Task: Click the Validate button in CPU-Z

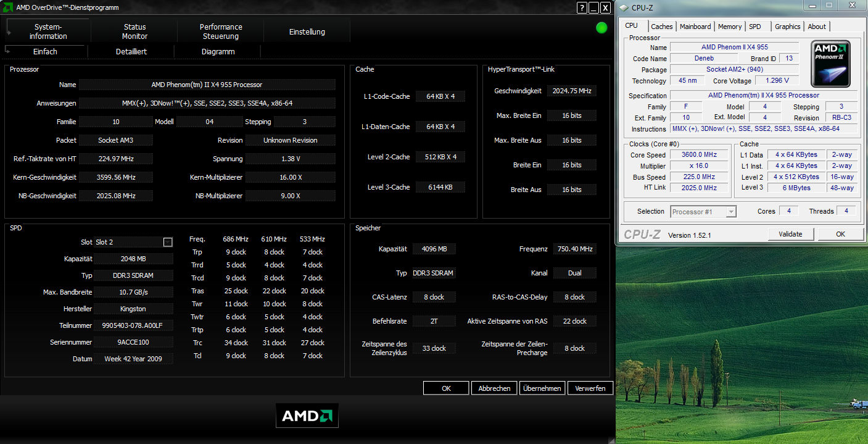Action: tap(790, 234)
